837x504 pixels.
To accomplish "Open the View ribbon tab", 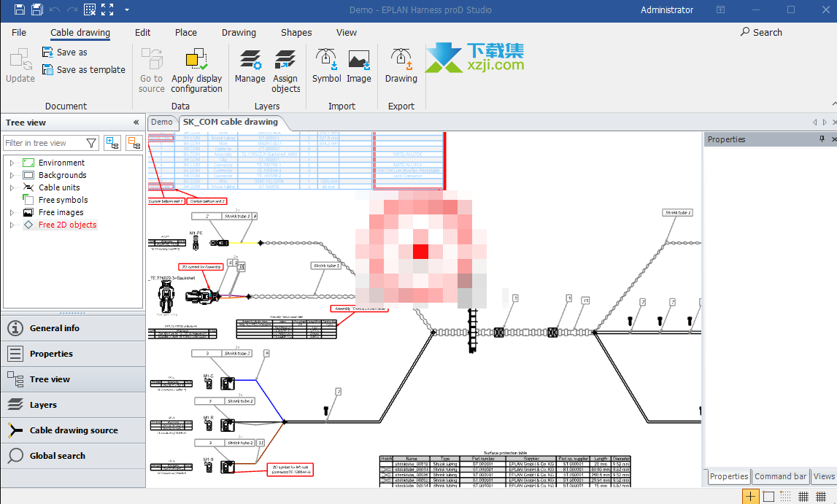I will tap(347, 33).
